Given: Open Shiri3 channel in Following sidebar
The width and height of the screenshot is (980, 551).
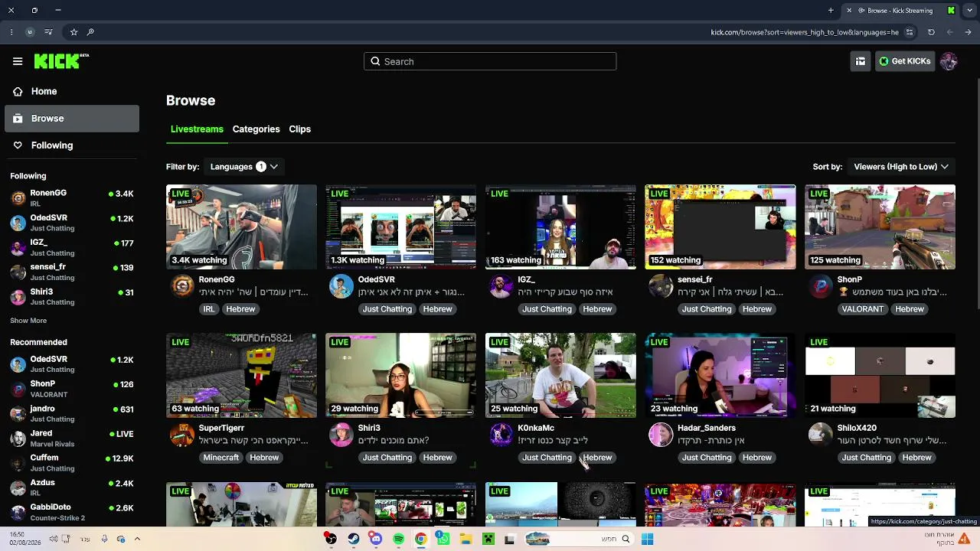Looking at the screenshot, I should (x=72, y=296).
